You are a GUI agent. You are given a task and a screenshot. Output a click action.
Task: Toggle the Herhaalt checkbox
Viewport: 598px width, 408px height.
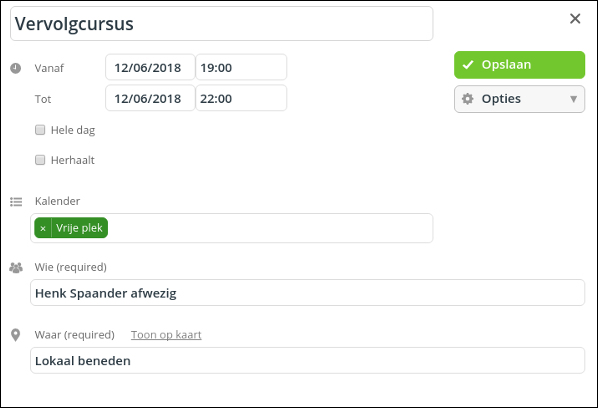(x=40, y=160)
